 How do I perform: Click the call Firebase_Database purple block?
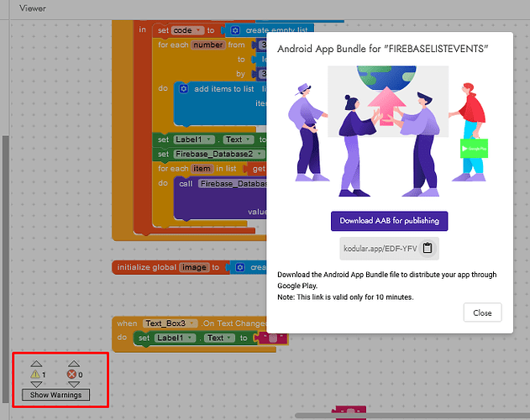point(220,198)
